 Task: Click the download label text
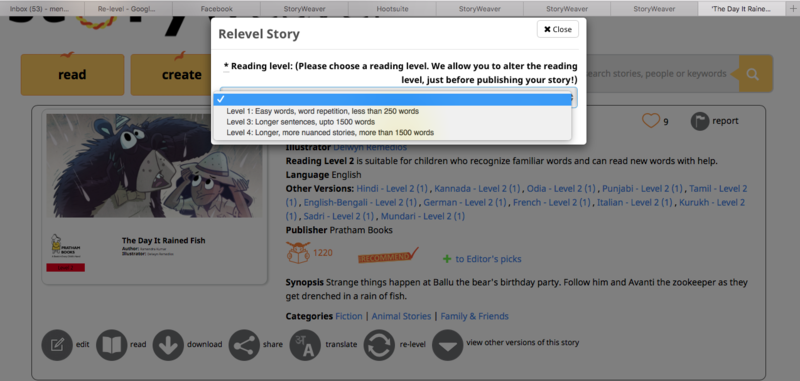(205, 344)
